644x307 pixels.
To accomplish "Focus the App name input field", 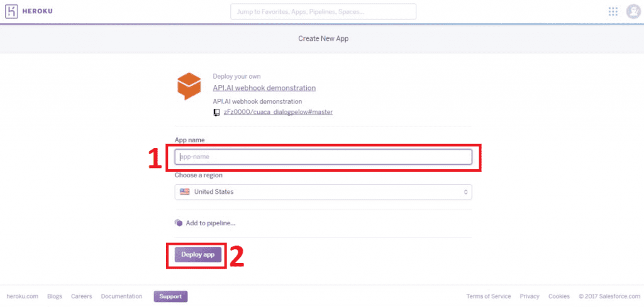I will (x=323, y=157).
